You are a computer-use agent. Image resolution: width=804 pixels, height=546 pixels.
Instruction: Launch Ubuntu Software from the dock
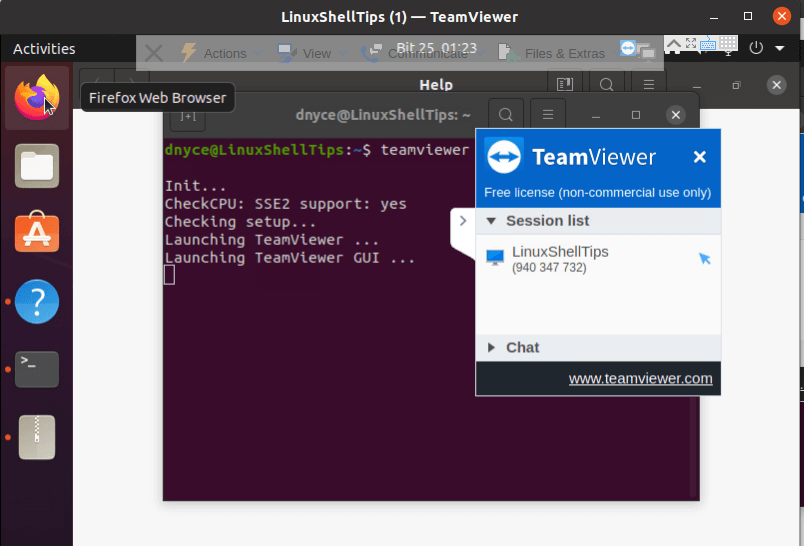click(x=37, y=232)
